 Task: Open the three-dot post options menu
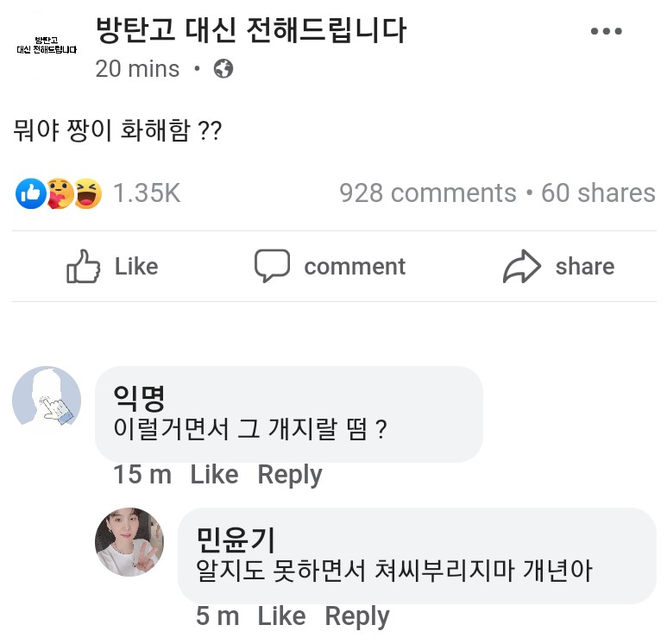pos(606,32)
